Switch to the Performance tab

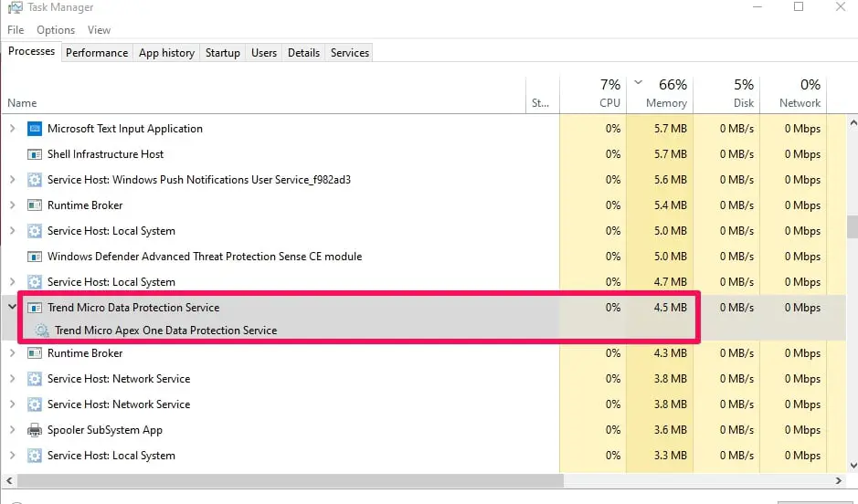97,53
